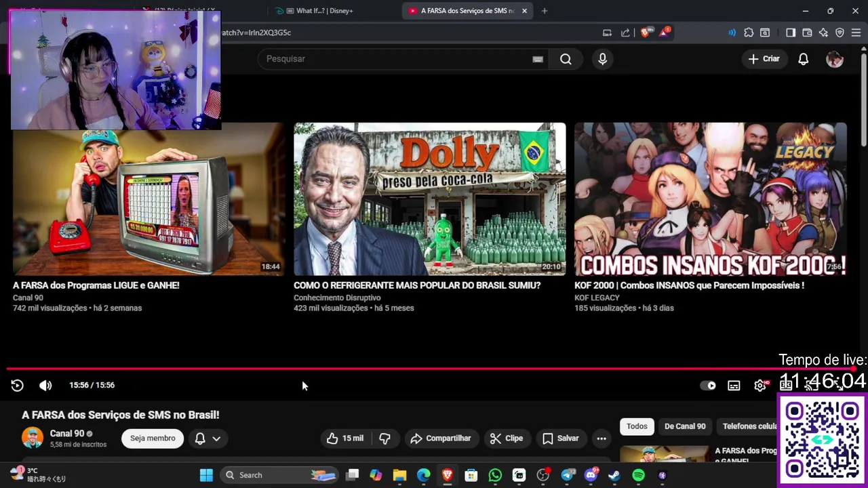The height and width of the screenshot is (488, 868).
Task: Expand the subscription bell dropdown
Action: click(208, 439)
